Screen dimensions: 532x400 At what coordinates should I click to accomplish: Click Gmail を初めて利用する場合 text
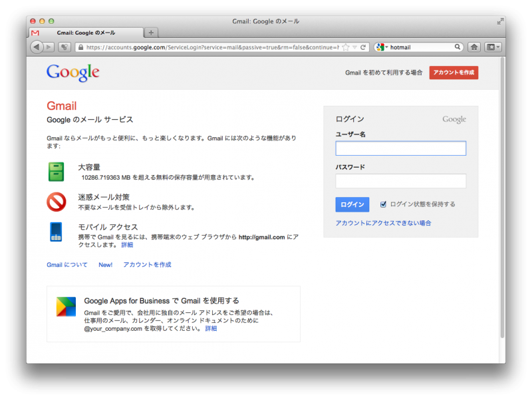[x=384, y=73]
